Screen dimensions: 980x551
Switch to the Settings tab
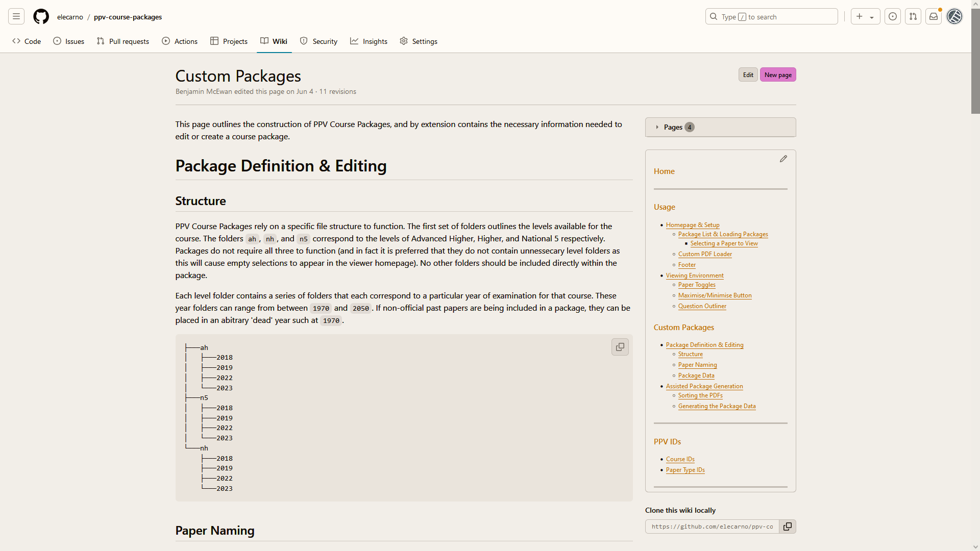click(419, 41)
